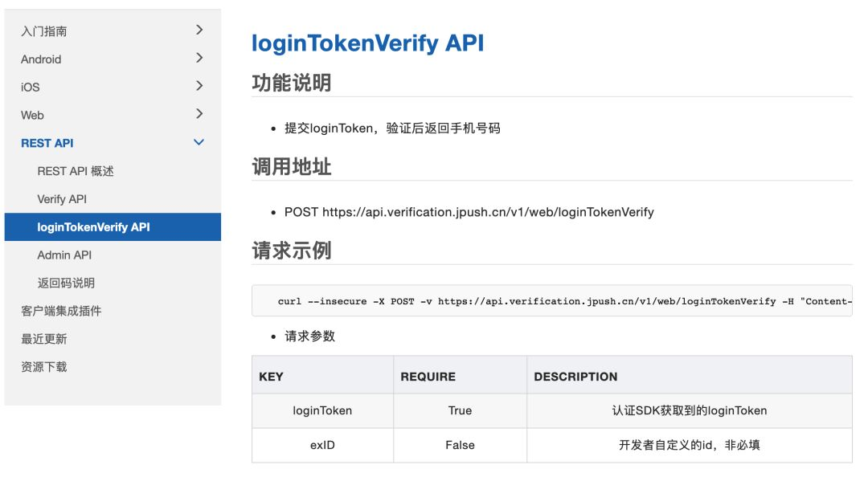
Task: Open the 入门指南 menu item
Action: point(44,31)
